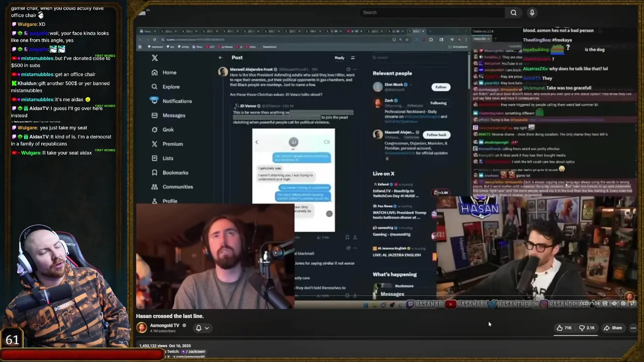The height and width of the screenshot is (362, 644).
Task: Click the "What's happening" heading in the video
Action: click(x=394, y=275)
